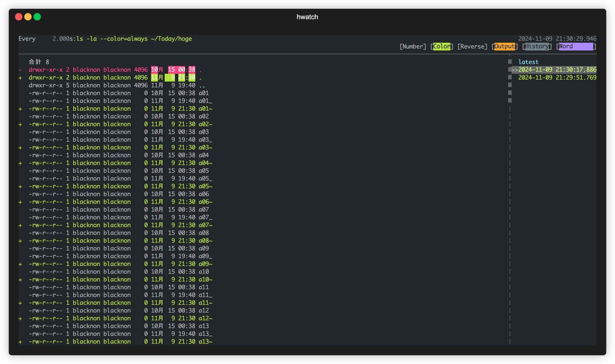
Task: Click the green fullscreen window button
Action: point(37,17)
